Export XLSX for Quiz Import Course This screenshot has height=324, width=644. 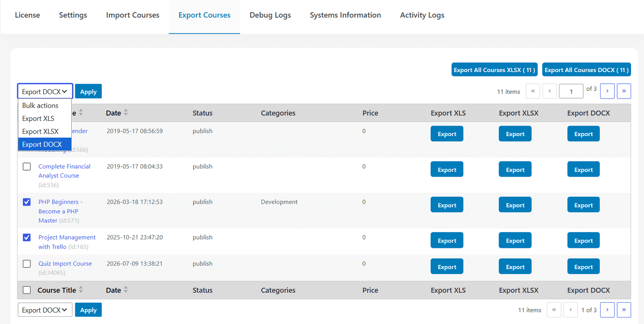pyautogui.click(x=515, y=266)
